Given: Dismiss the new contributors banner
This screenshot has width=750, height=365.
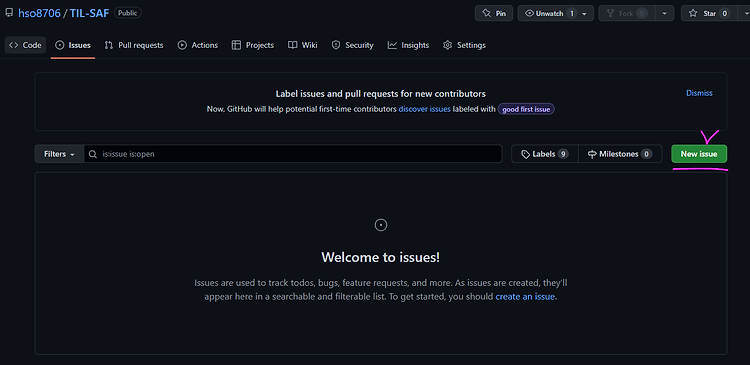Looking at the screenshot, I should pos(699,93).
